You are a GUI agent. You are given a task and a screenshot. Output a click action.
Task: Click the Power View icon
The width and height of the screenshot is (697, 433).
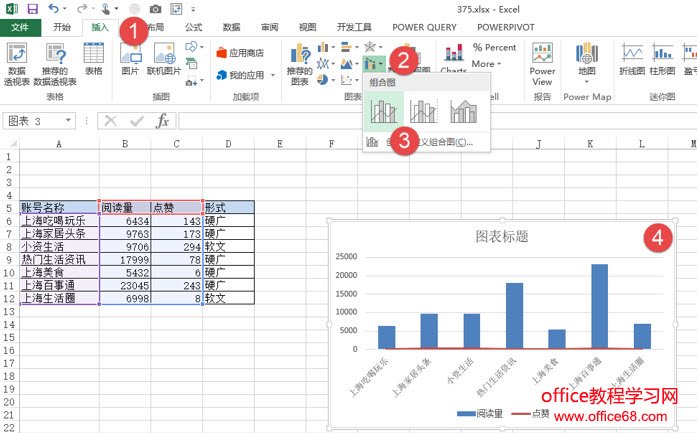coord(542,64)
